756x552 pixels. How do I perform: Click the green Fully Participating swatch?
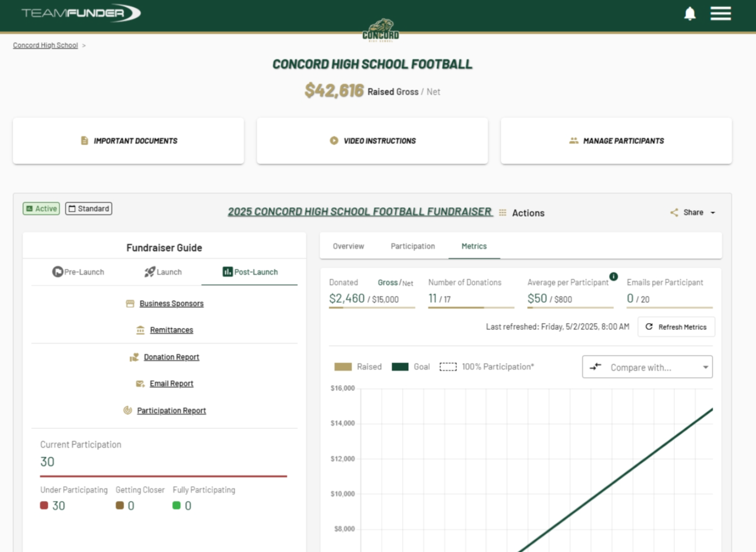coord(176,505)
